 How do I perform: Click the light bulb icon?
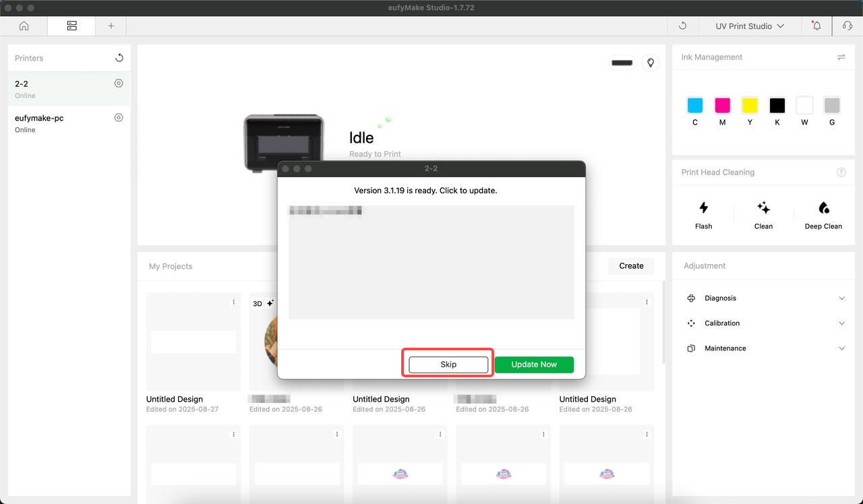(651, 63)
